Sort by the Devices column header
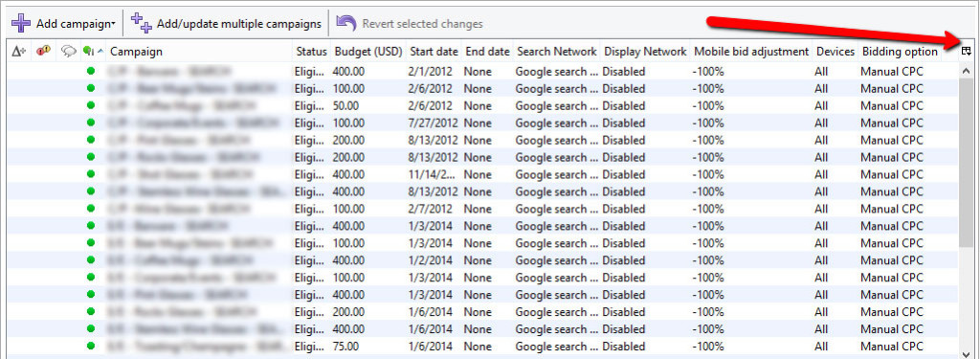This screenshot has width=980, height=359. click(835, 52)
